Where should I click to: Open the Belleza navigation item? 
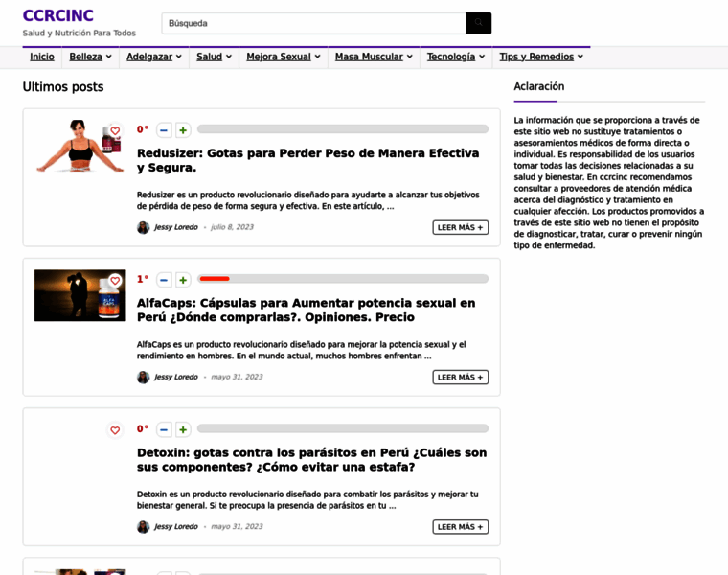point(86,57)
